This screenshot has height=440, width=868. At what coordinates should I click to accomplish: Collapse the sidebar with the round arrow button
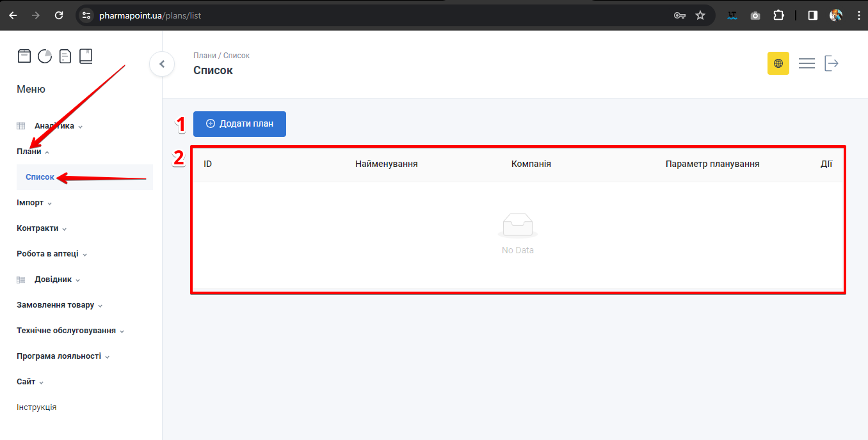click(x=162, y=64)
